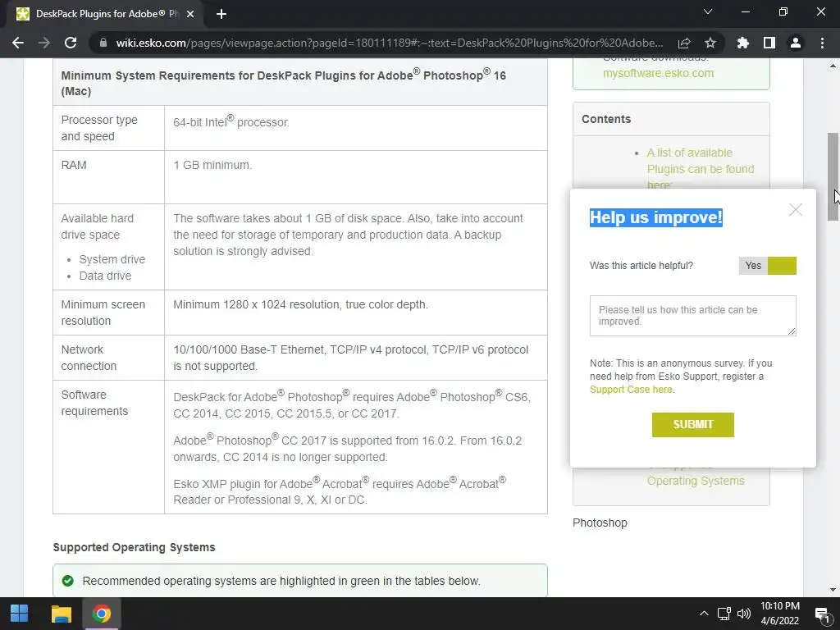The width and height of the screenshot is (840, 630).
Task: Open the site lock info icon
Action: coord(103,43)
